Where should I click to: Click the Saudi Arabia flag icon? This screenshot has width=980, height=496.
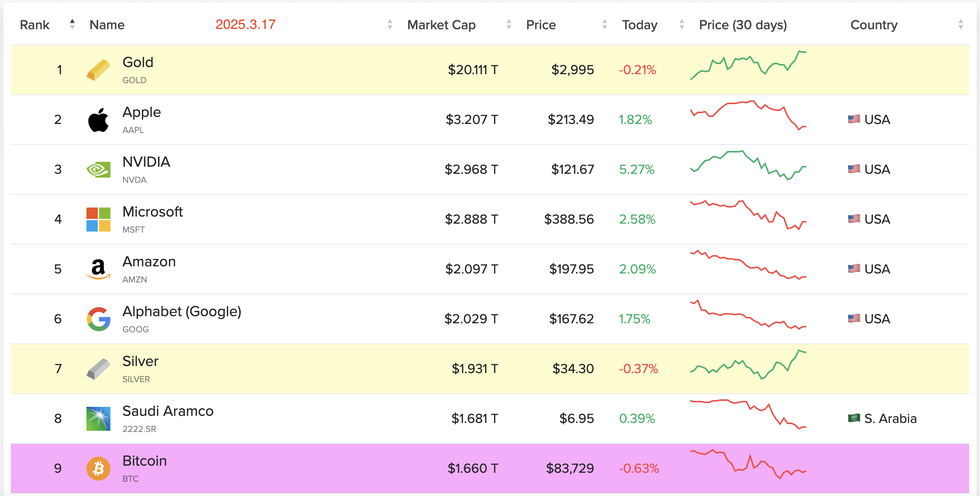854,418
